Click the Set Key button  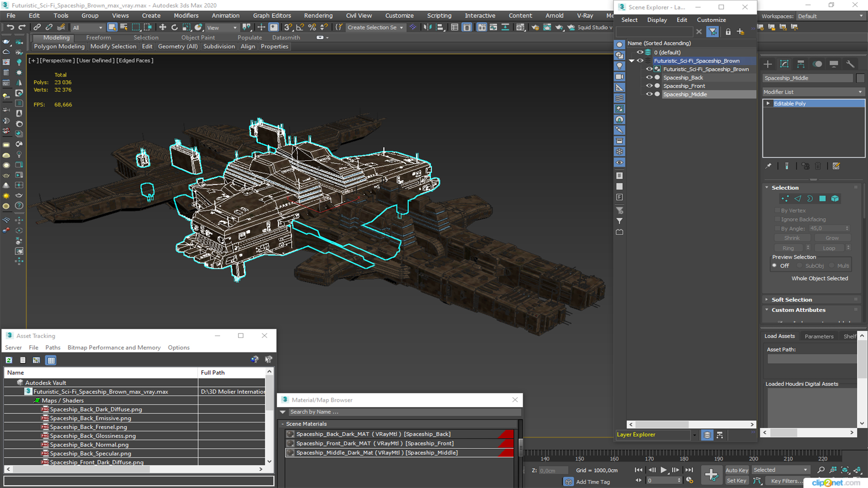(x=737, y=481)
